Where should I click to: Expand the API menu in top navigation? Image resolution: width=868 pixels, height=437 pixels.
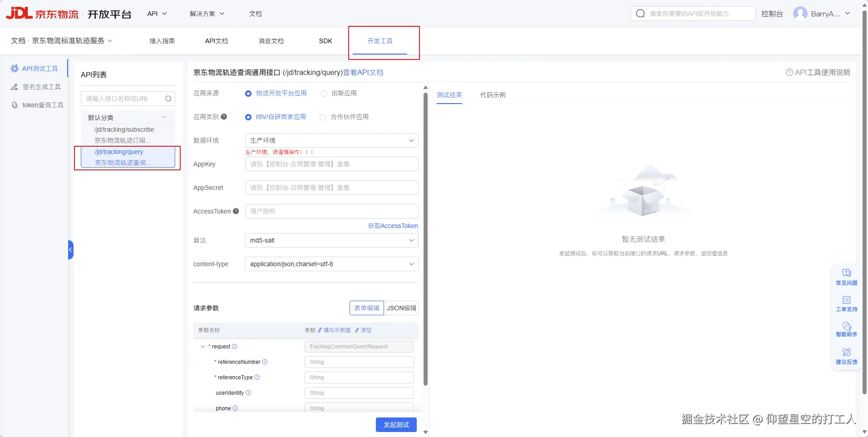pyautogui.click(x=157, y=14)
